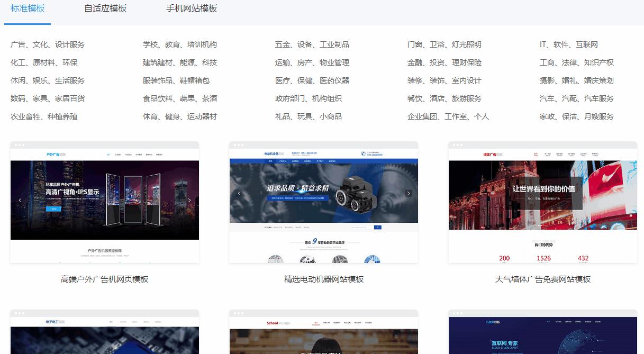The image size is (644, 354).
Task: Click the previous-slide arrow on 高端户外广告机 preview
Action: coord(21,201)
